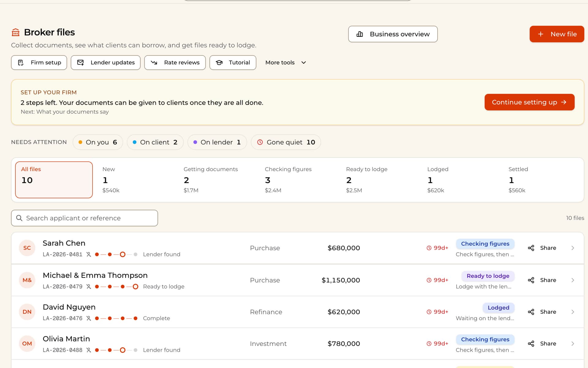588x368 pixels.
Task: Click the SC avatar for Sarah Chen
Action: (27, 248)
